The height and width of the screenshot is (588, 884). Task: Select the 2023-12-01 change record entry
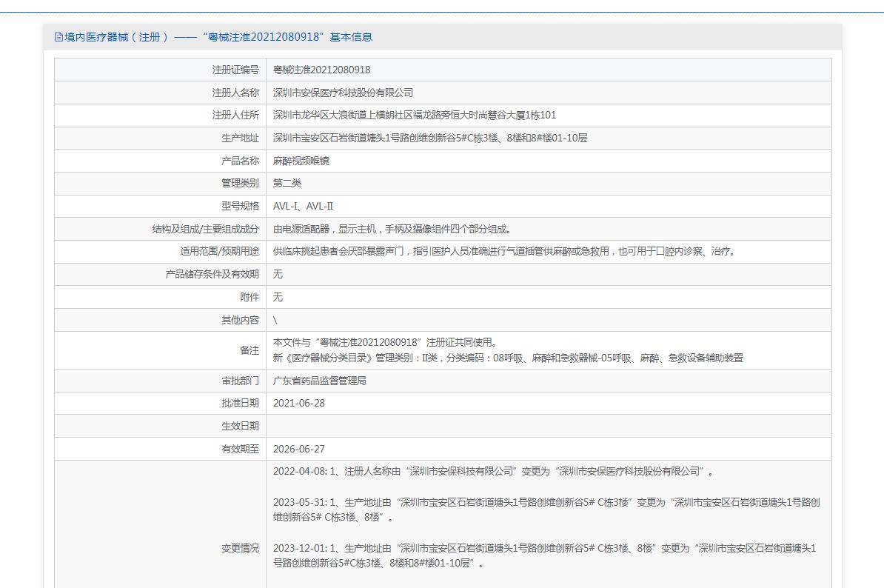[x=545, y=555]
